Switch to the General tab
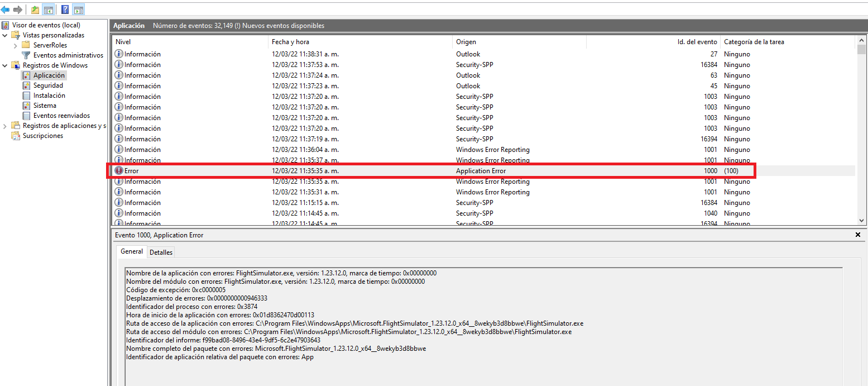Screen dimensions: 868x386 [x=132, y=251]
